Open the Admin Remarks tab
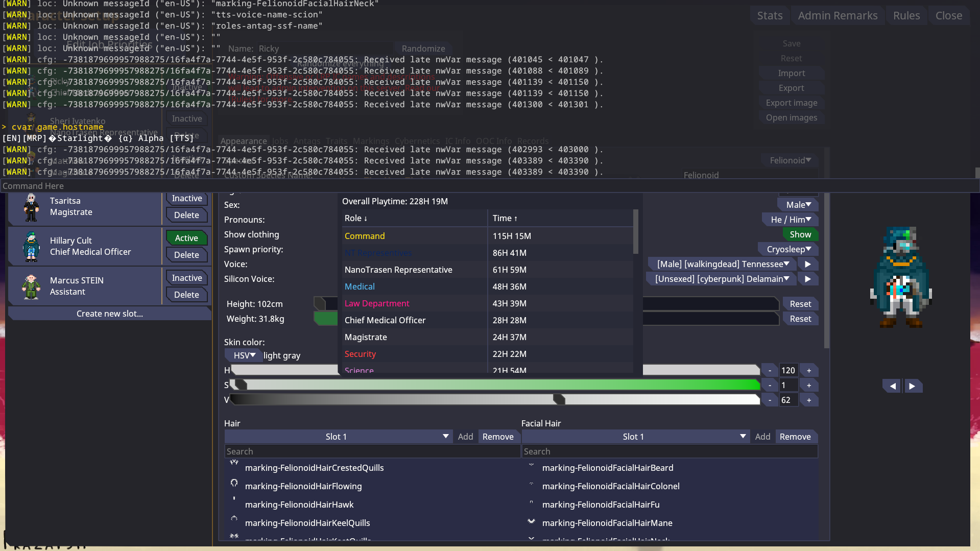 (838, 16)
